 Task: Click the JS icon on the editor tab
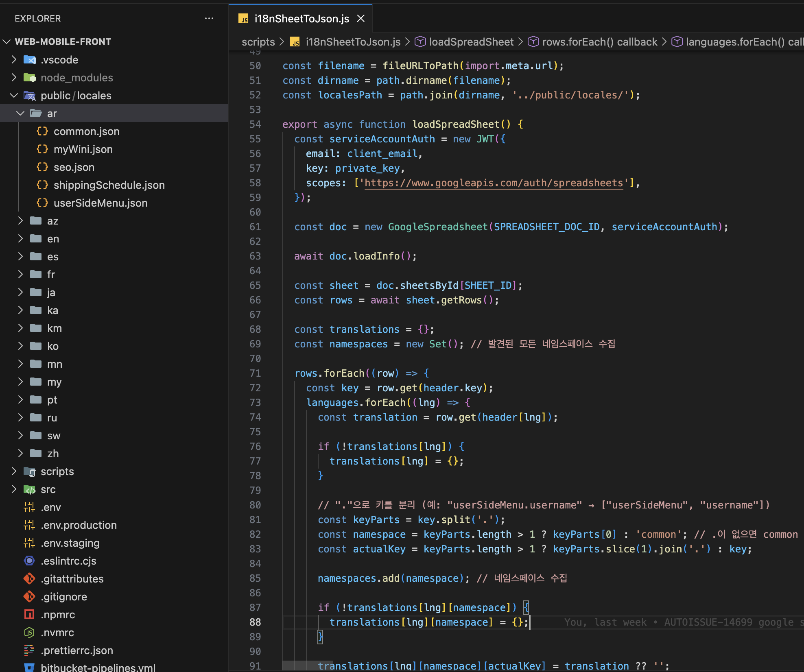(244, 19)
